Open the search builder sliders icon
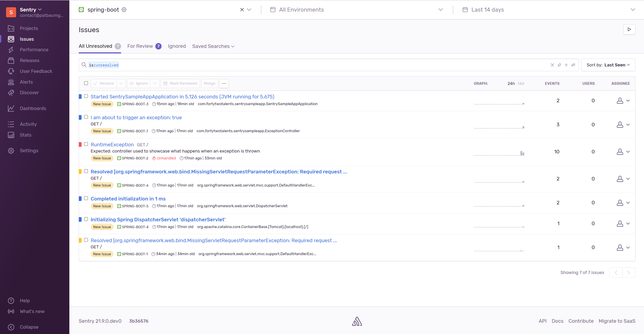644x334 pixels. pos(573,65)
